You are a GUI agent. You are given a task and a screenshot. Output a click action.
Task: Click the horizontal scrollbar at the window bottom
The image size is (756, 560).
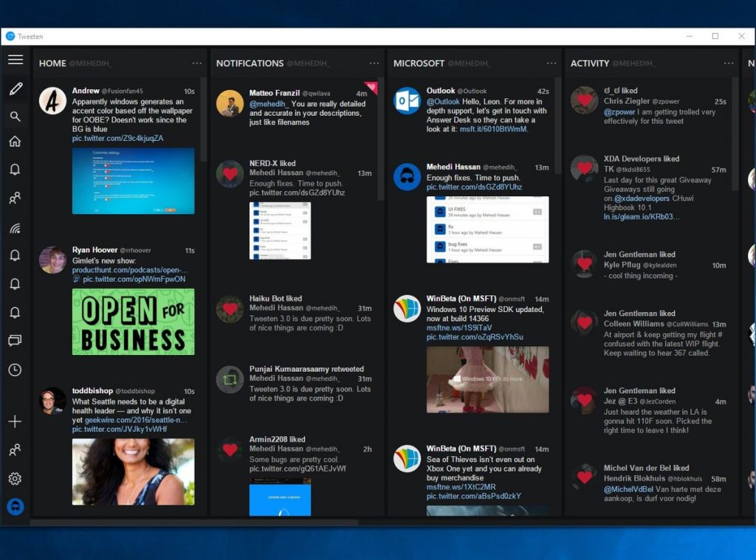(194, 522)
